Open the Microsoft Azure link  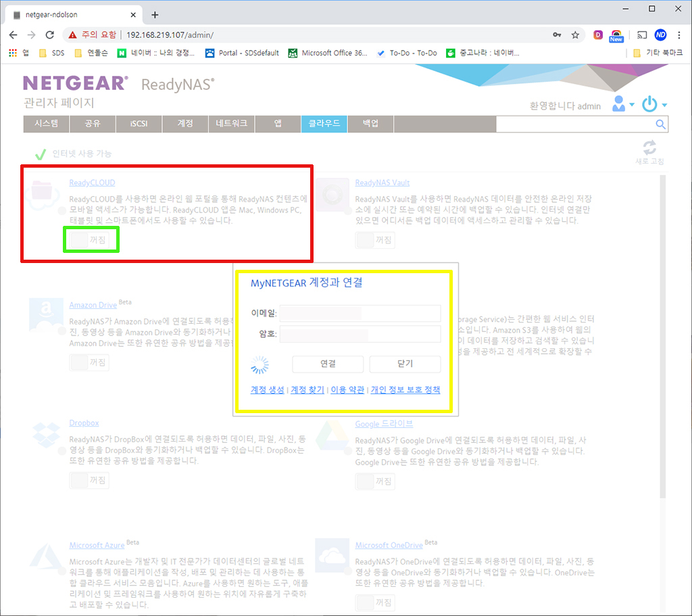click(x=97, y=546)
